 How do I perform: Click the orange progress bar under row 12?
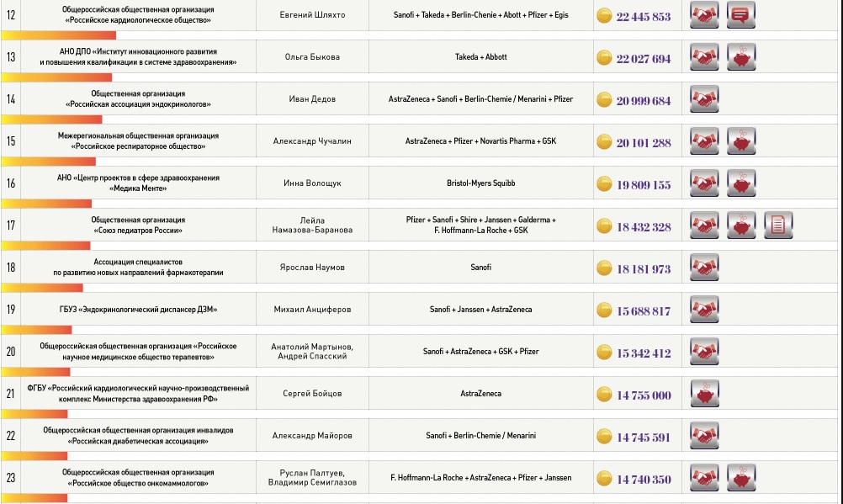[59, 34]
